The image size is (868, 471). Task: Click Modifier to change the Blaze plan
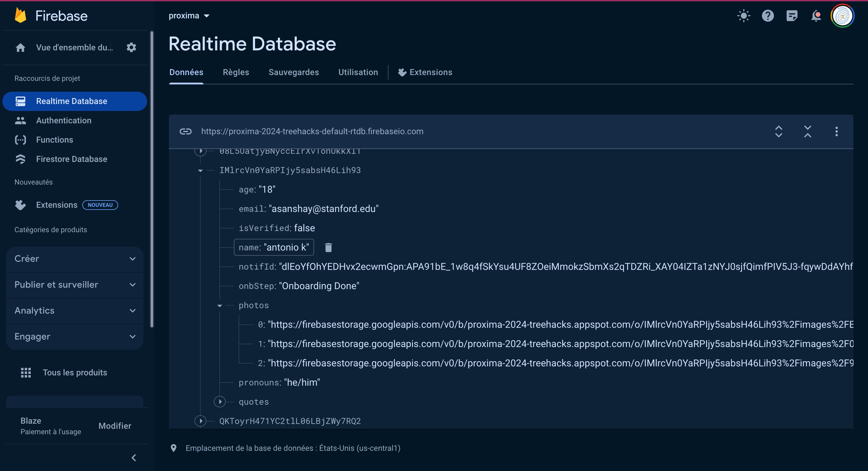point(115,426)
